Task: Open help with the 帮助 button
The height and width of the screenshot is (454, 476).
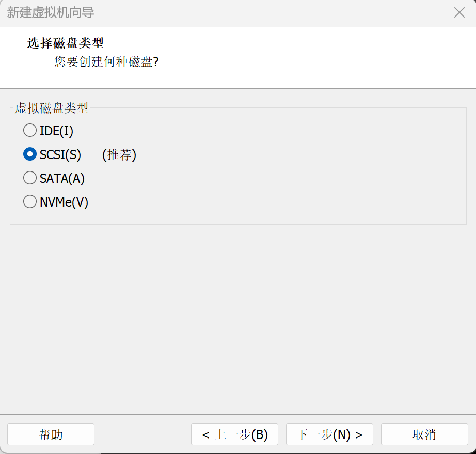Action: pos(51,434)
